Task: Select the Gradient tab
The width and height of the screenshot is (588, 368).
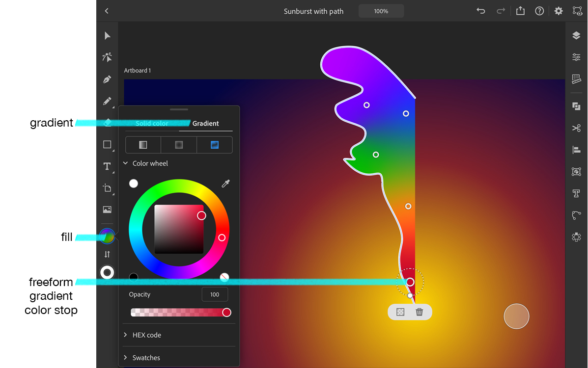Action: tap(205, 123)
